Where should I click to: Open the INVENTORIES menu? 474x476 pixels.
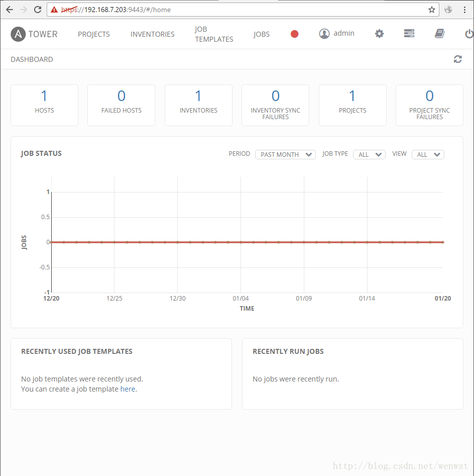click(x=152, y=34)
